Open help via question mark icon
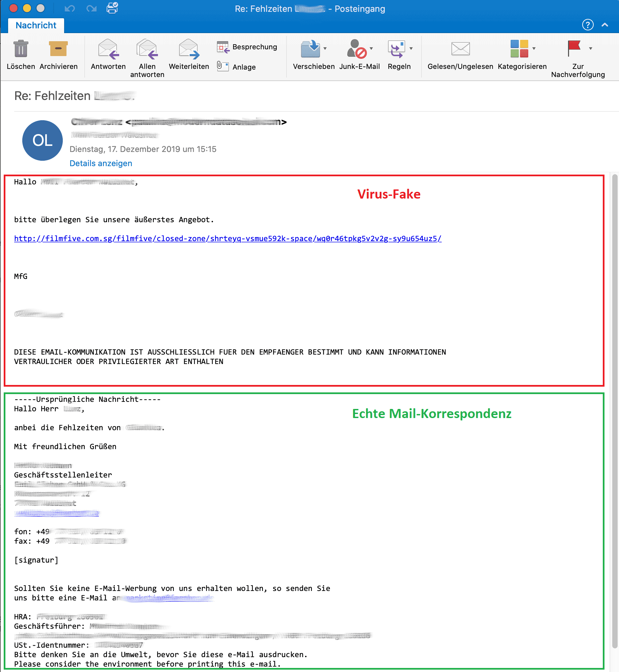Screen dimensions: 619x672 [x=588, y=25]
